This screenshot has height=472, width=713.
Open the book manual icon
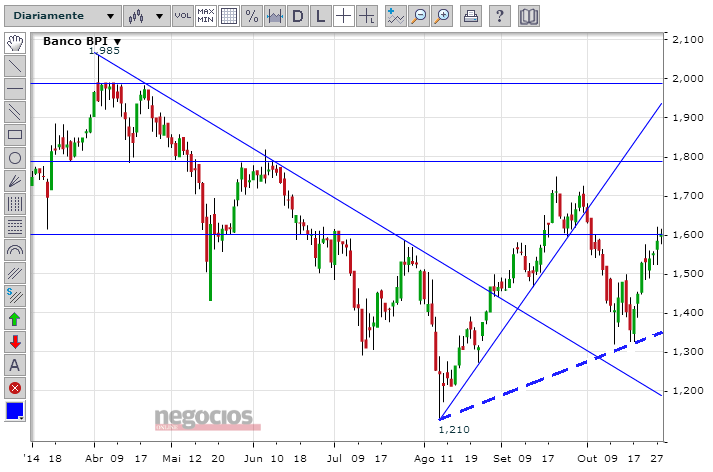pyautogui.click(x=529, y=16)
